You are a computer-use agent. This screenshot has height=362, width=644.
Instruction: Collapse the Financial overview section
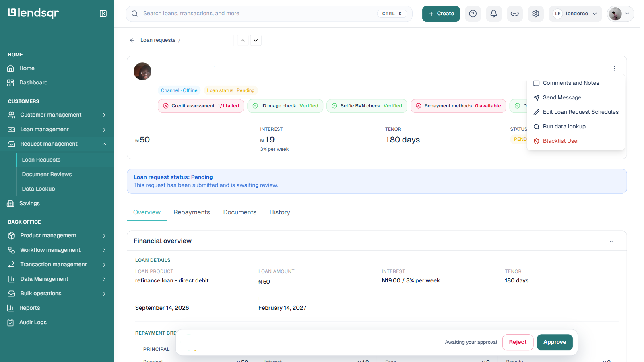click(611, 241)
